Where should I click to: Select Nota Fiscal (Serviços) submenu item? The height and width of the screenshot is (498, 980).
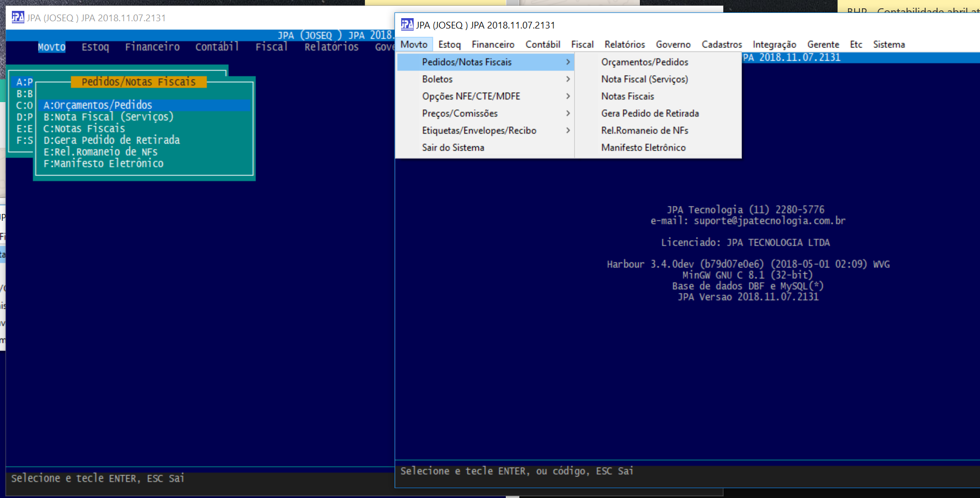point(645,79)
